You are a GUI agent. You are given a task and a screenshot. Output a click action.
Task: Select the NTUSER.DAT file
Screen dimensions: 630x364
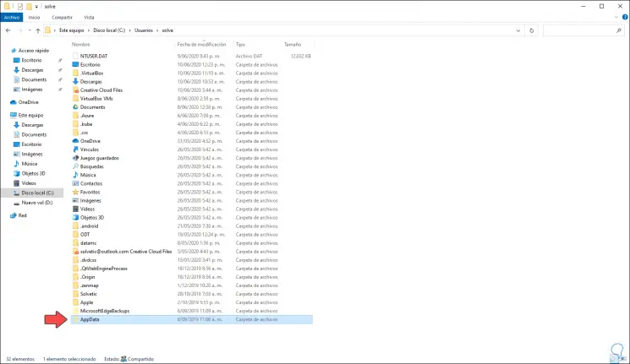94,57
